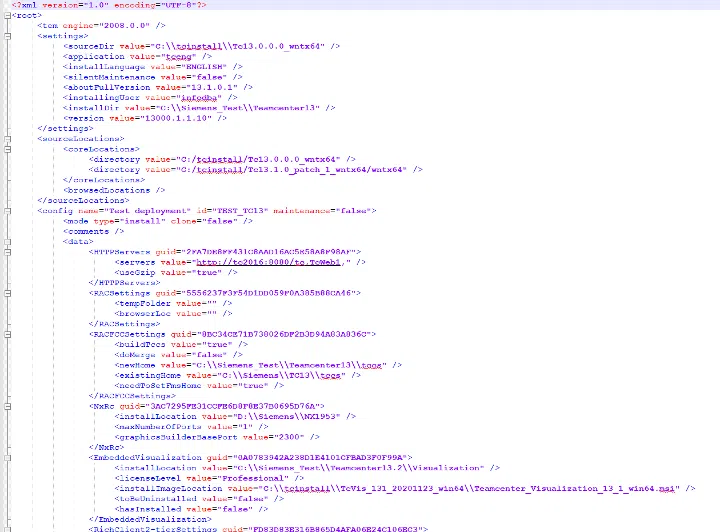Collapse the settings element fold marker

pyautogui.click(x=7, y=36)
